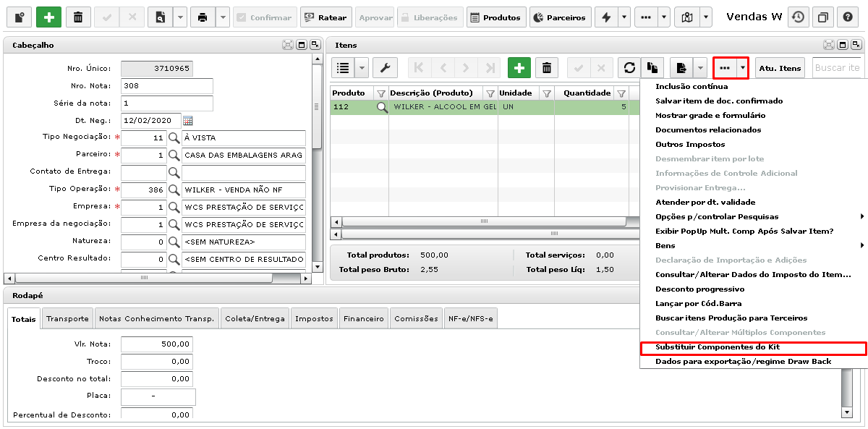The width and height of the screenshot is (868, 429).
Task: Click the Rodapé vertical scrollbar down arrow
Action: (847, 412)
